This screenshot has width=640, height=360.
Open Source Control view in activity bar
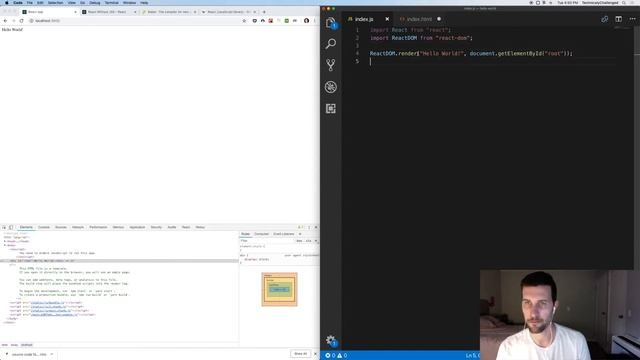point(331,65)
